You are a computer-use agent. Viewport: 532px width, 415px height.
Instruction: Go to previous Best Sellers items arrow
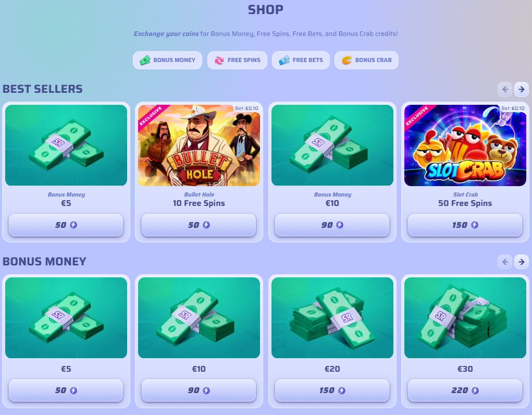point(505,89)
